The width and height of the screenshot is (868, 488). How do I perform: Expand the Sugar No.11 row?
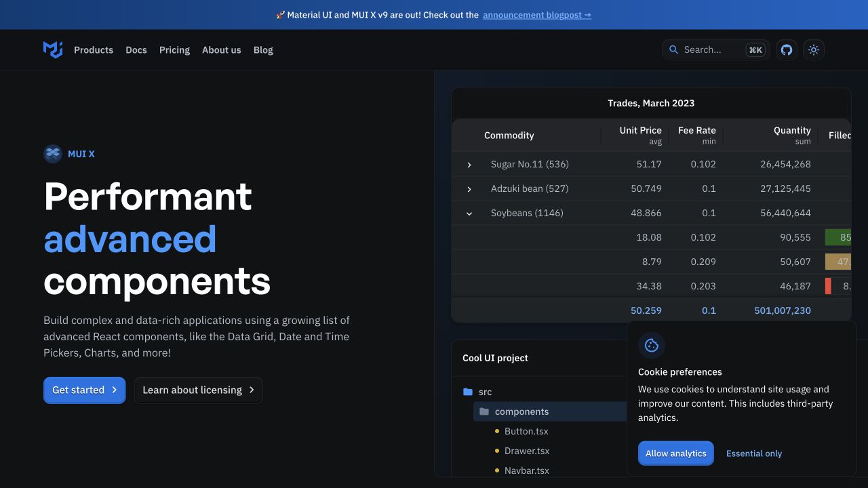click(x=469, y=165)
